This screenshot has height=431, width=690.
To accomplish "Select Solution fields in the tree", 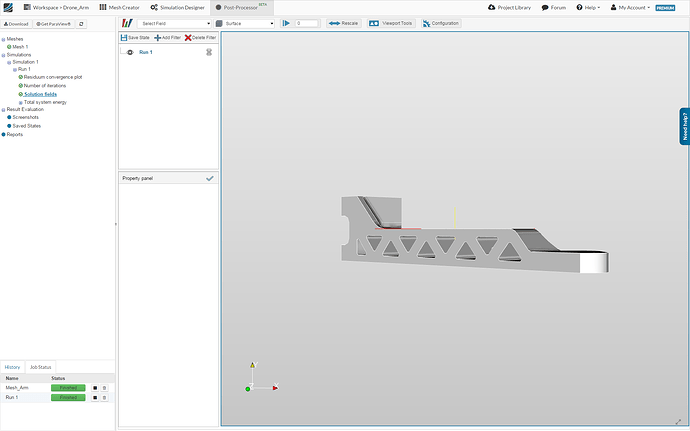I will coord(41,94).
